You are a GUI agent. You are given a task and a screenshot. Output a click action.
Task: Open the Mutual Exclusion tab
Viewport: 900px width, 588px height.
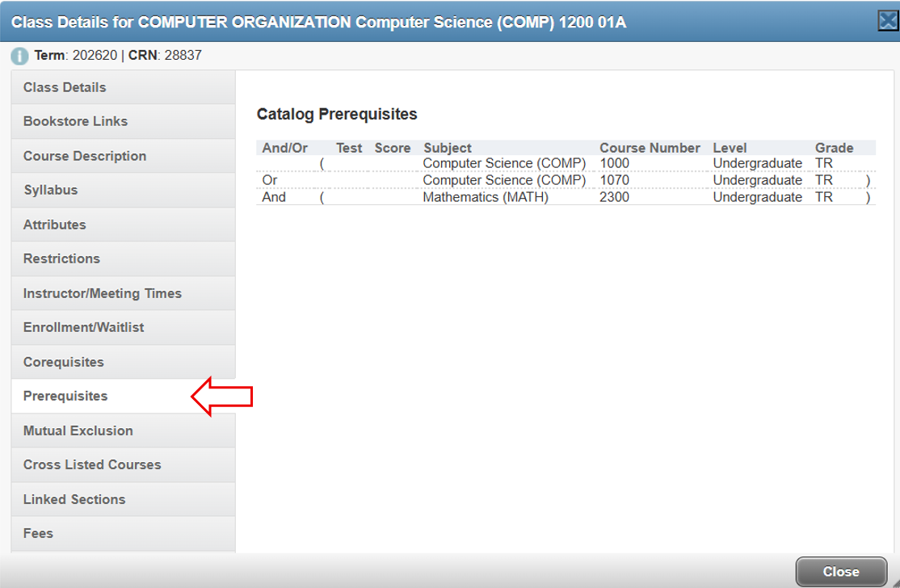click(78, 430)
